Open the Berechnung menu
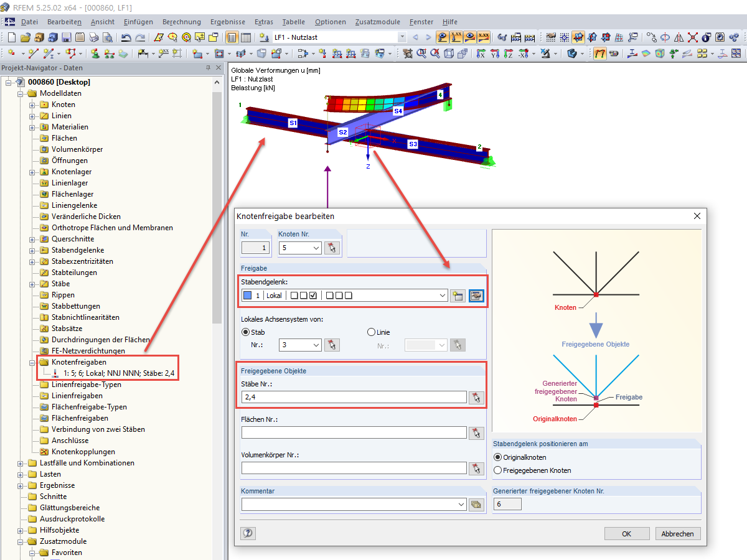The image size is (747, 560). click(x=182, y=22)
